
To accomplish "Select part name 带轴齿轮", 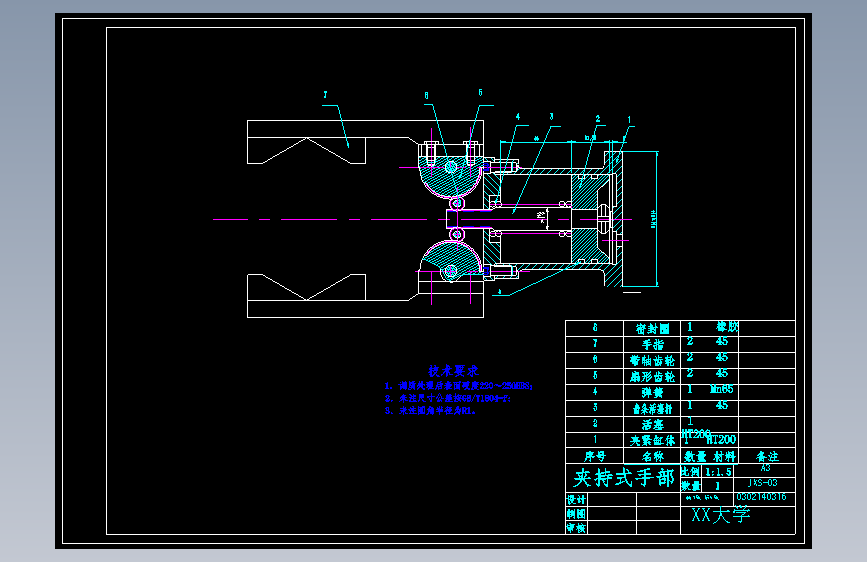I will (652, 361).
